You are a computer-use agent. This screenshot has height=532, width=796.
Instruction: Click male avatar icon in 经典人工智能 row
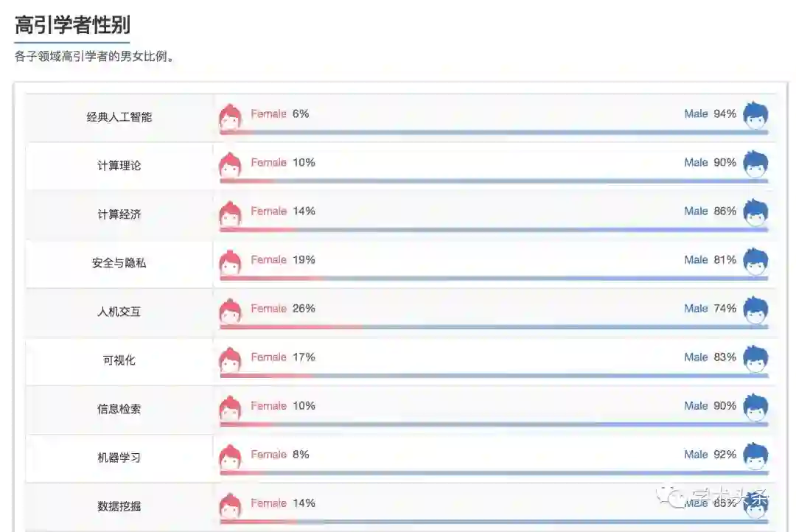coord(755,116)
